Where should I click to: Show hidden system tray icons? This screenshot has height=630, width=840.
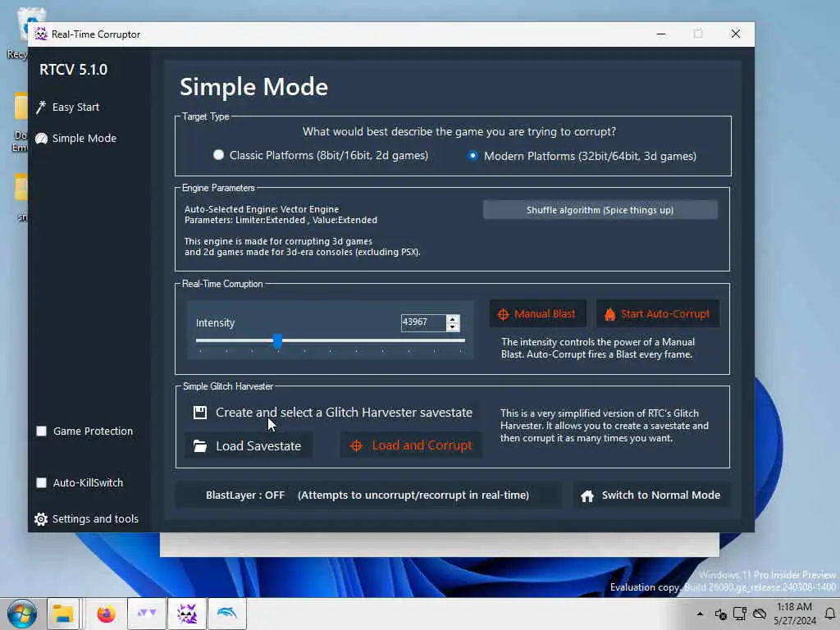(700, 614)
